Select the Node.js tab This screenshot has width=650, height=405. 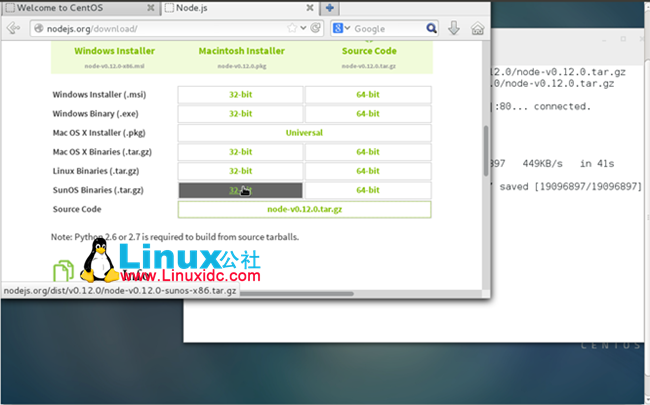coord(239,8)
